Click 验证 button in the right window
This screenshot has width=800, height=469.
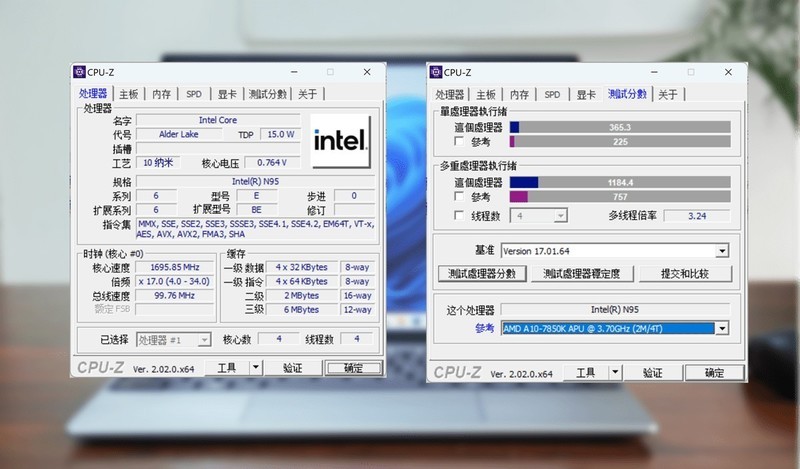pos(653,373)
